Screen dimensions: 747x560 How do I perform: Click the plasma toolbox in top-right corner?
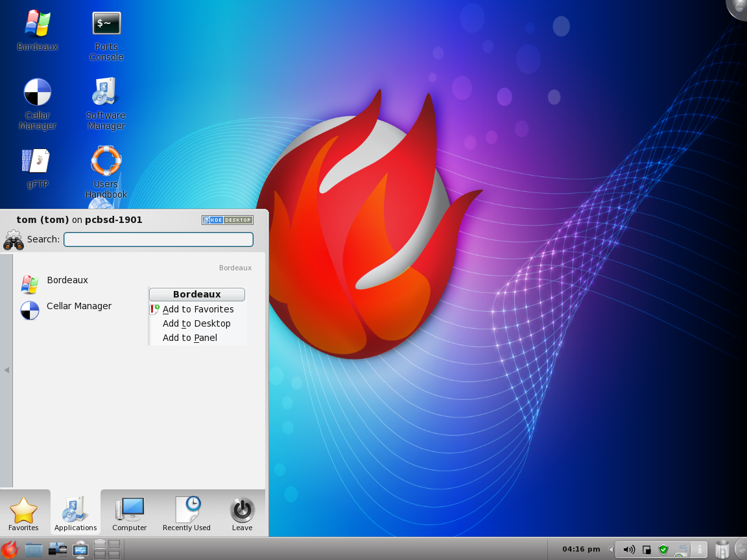click(737, 8)
